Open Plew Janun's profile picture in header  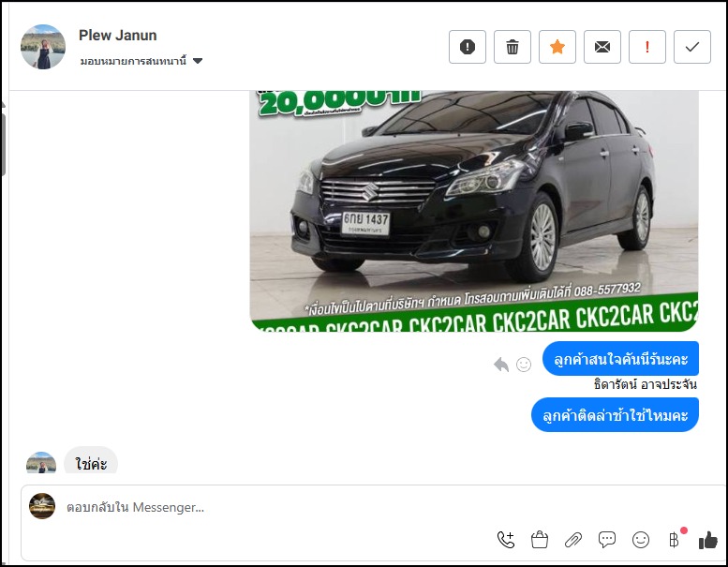coord(43,47)
